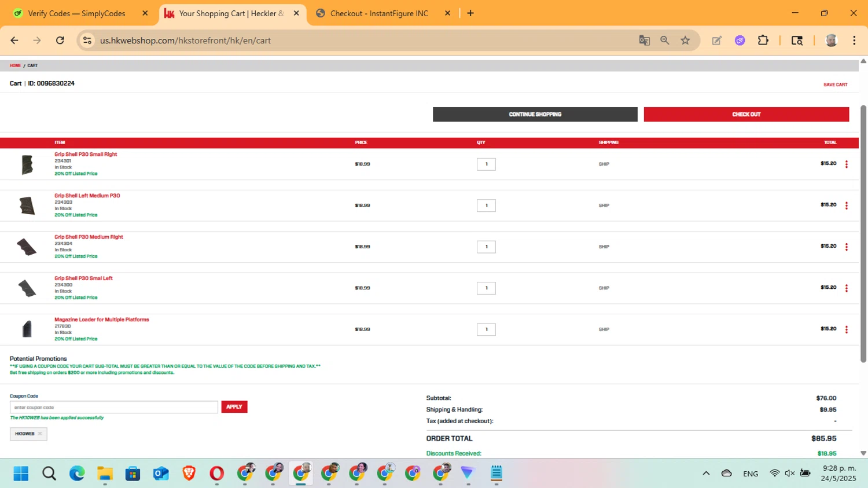Viewport: 868px width, 488px height.
Task: Go to HOME breadcrumb link
Action: coord(15,65)
